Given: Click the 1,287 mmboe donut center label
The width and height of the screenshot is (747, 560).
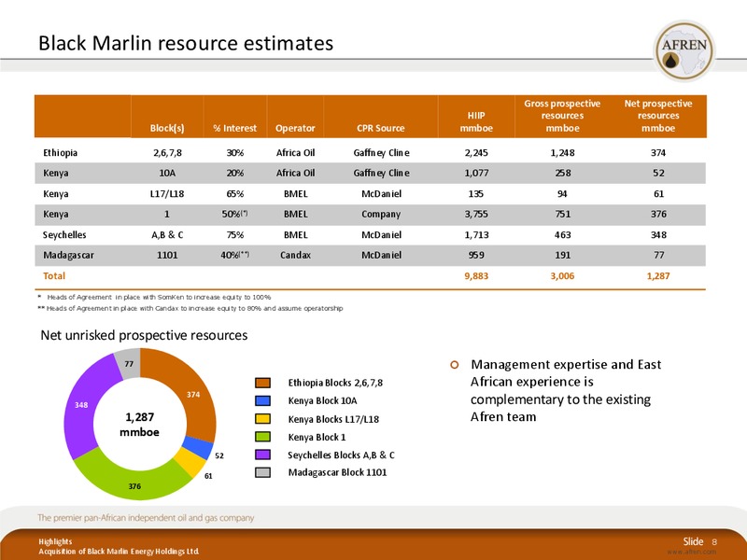Looking at the screenshot, I should coord(139,425).
